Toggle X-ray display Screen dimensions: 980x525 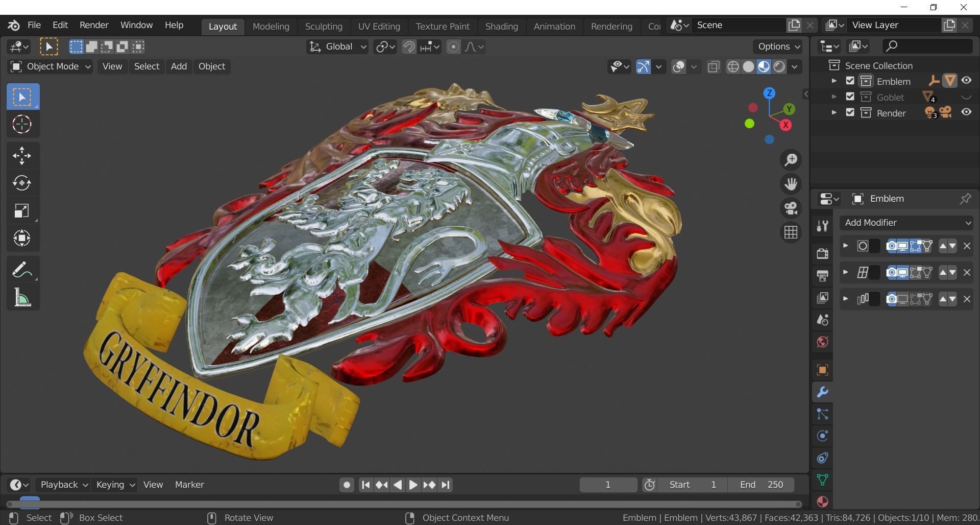[x=714, y=67]
